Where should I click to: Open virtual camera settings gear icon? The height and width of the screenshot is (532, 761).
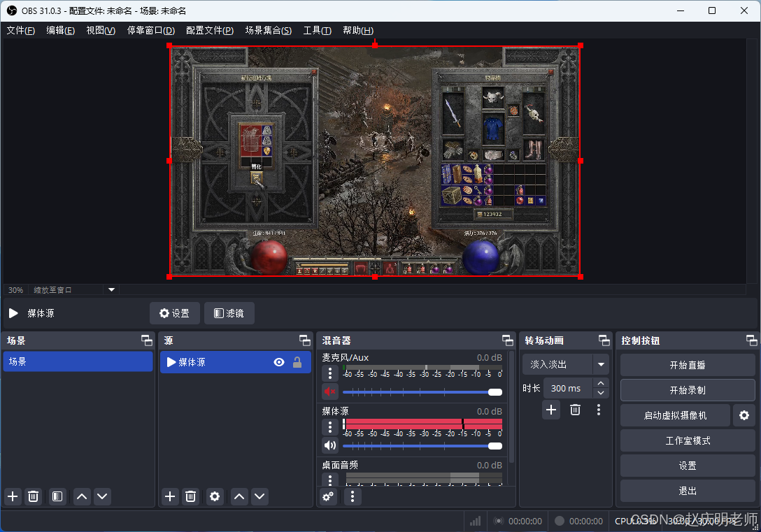point(744,416)
